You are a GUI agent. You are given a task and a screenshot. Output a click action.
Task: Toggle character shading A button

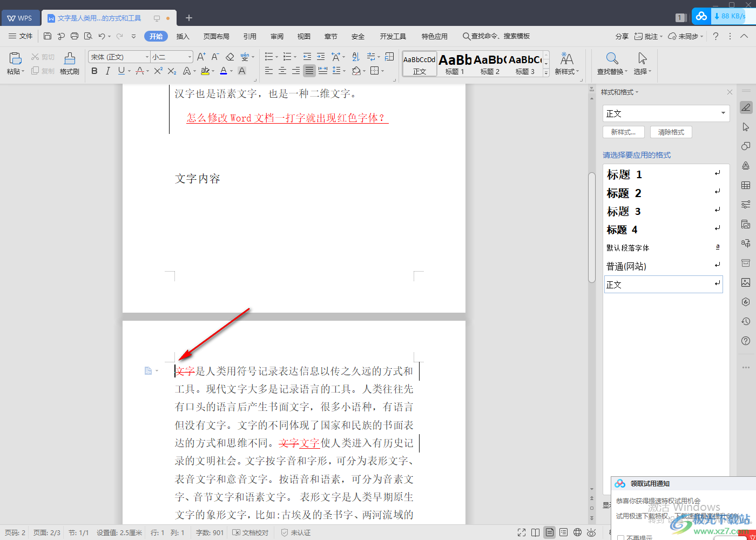[242, 71]
